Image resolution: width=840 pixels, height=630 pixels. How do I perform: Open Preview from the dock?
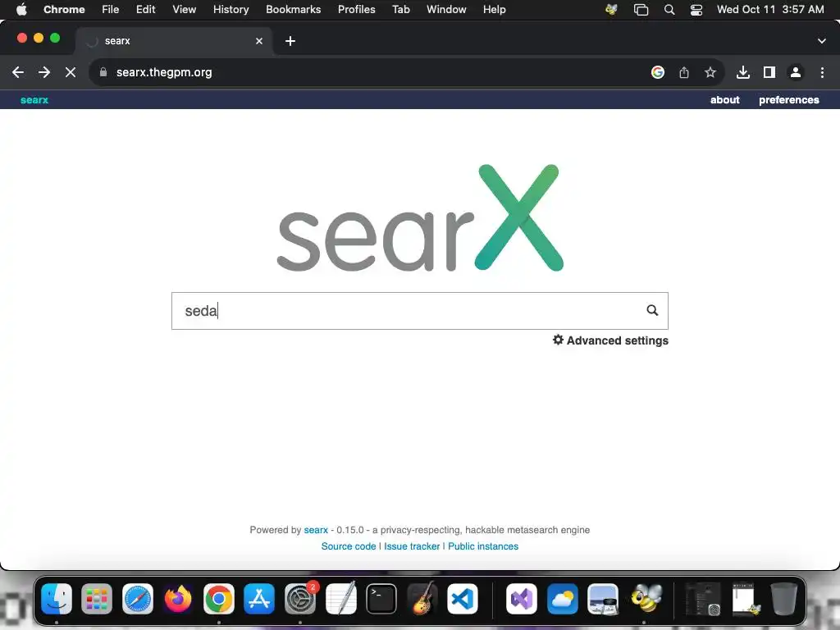603,599
